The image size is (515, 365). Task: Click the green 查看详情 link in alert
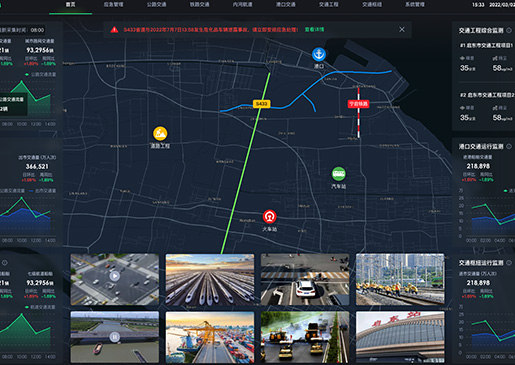pos(314,29)
